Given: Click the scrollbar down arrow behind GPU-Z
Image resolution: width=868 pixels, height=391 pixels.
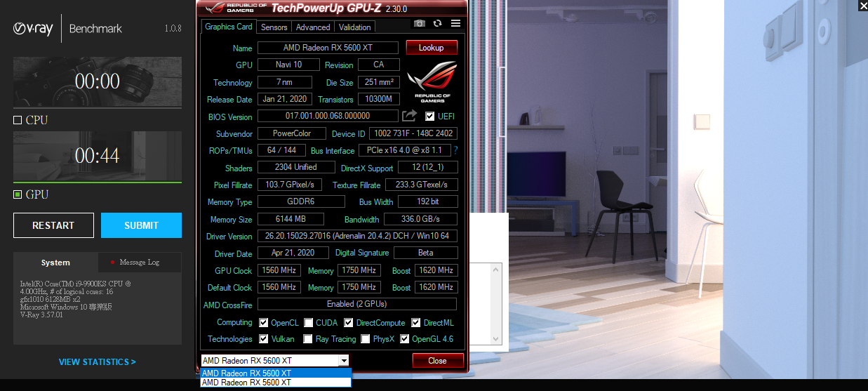Looking at the screenshot, I should (497, 338).
